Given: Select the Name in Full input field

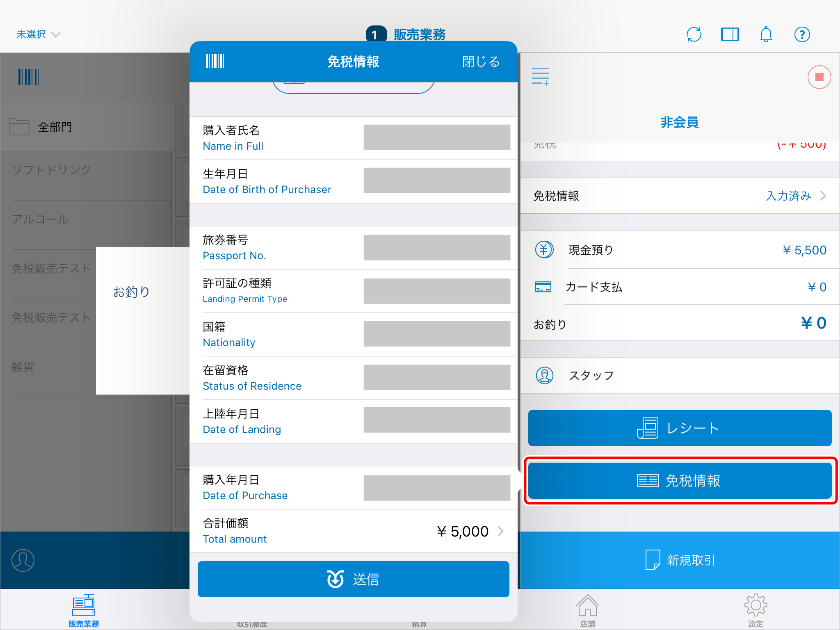Looking at the screenshot, I should click(x=437, y=137).
